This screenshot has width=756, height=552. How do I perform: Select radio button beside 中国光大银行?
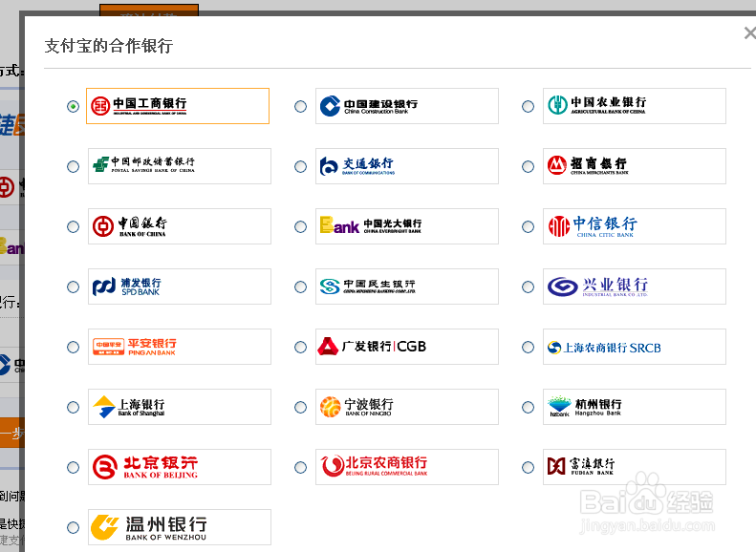(x=300, y=227)
